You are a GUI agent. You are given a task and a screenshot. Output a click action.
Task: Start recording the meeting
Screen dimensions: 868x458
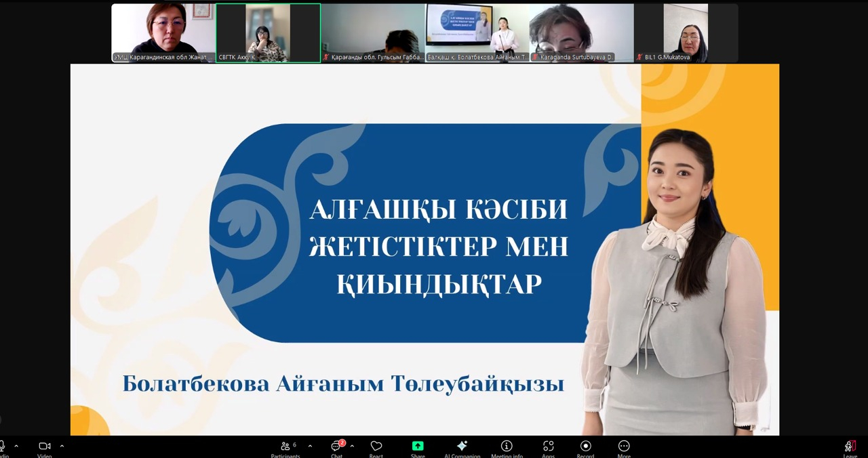tap(585, 446)
